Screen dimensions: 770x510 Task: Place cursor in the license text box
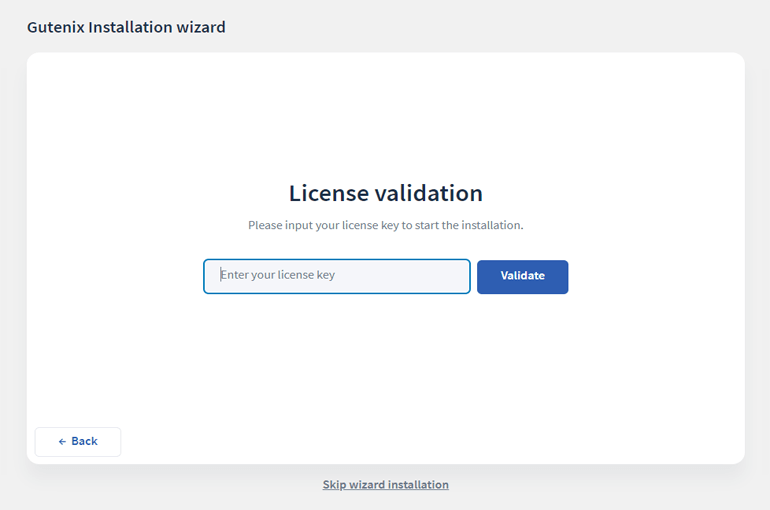pos(337,276)
